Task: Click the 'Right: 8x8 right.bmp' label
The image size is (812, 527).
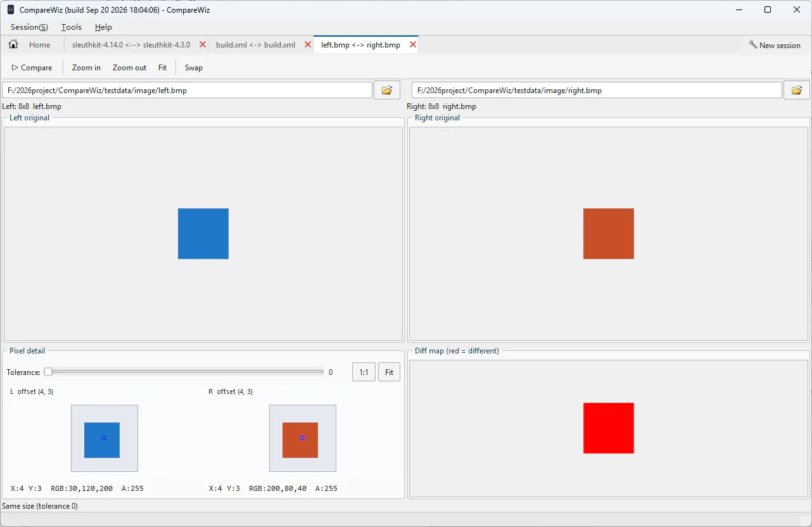Action: (441, 106)
